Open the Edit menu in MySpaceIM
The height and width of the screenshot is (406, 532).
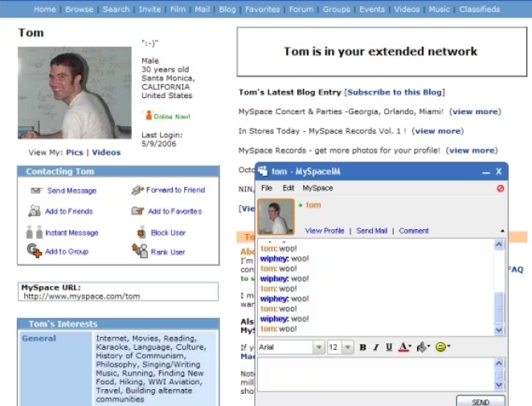point(289,188)
